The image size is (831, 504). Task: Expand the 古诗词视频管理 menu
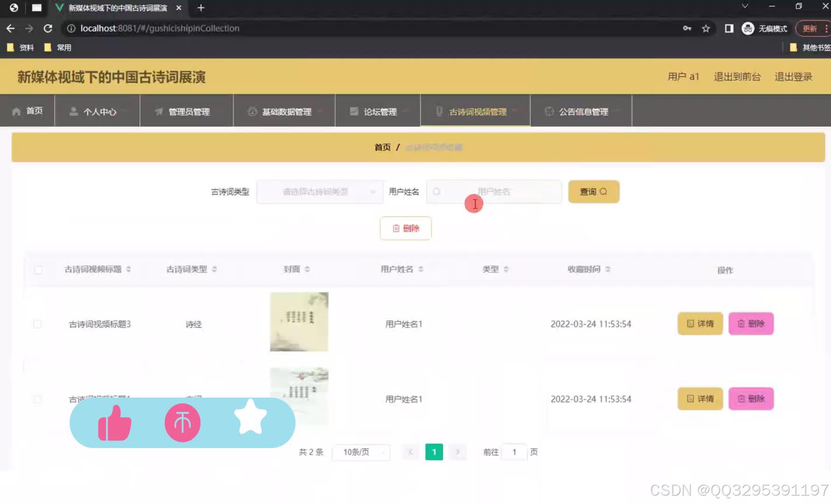[x=475, y=111]
